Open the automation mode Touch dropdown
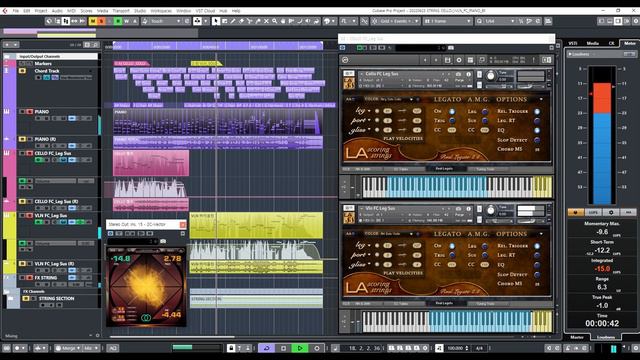Screen dimensions: 640x360 pyautogui.click(x=166, y=21)
